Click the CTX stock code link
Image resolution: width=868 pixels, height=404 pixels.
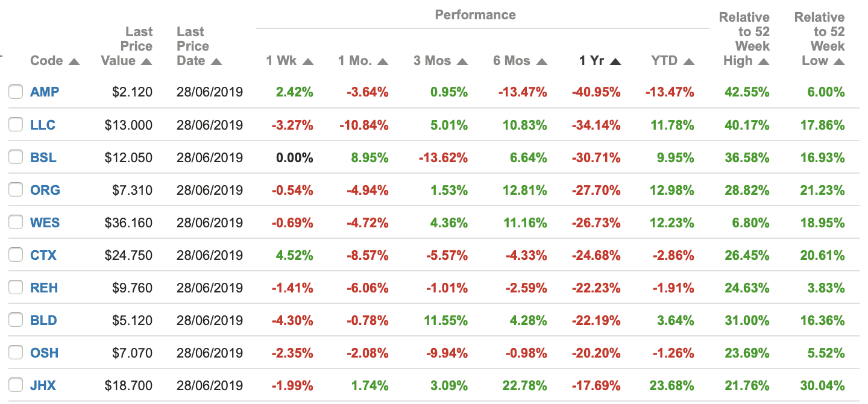43,256
